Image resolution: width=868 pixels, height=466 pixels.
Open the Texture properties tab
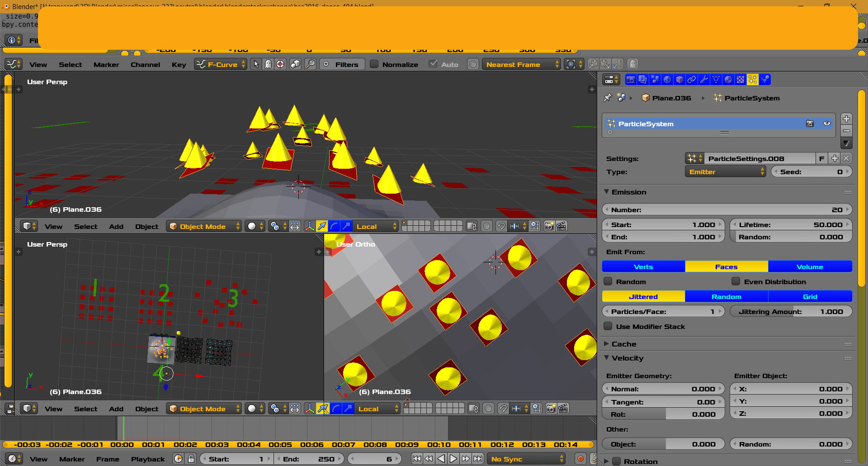pos(741,80)
